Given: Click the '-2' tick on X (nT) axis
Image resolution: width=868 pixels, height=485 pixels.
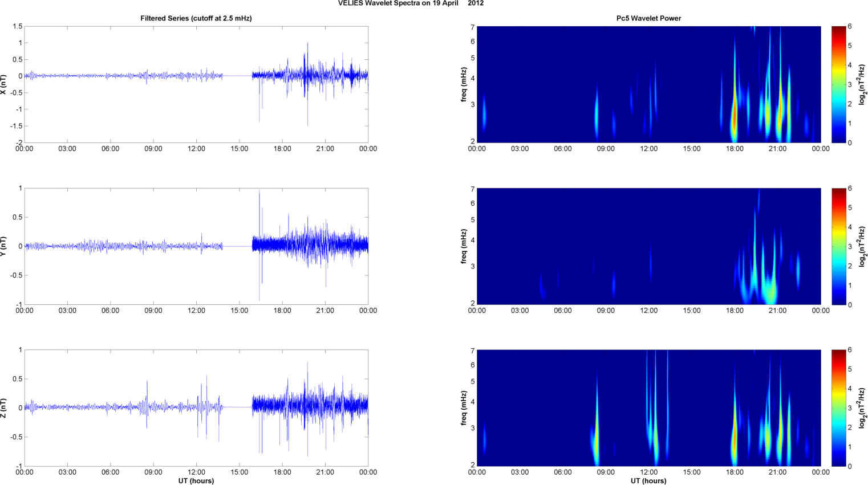Looking at the screenshot, I should pyautogui.click(x=18, y=142).
